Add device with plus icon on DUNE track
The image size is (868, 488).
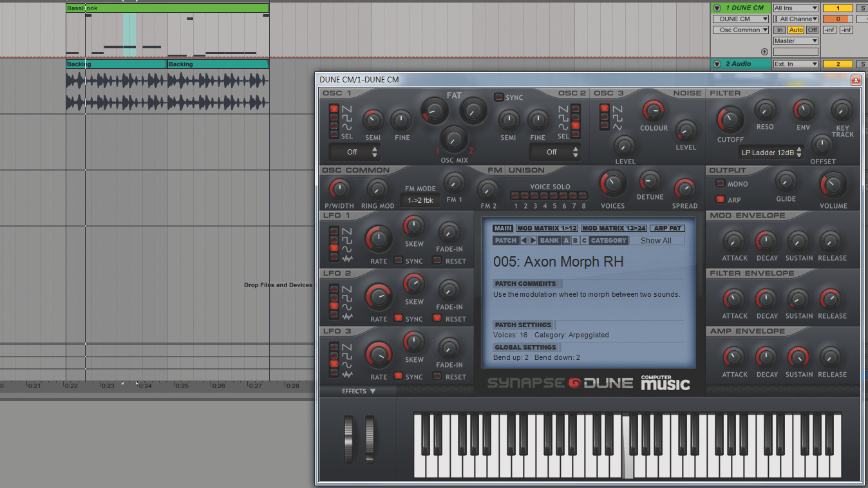764,52
